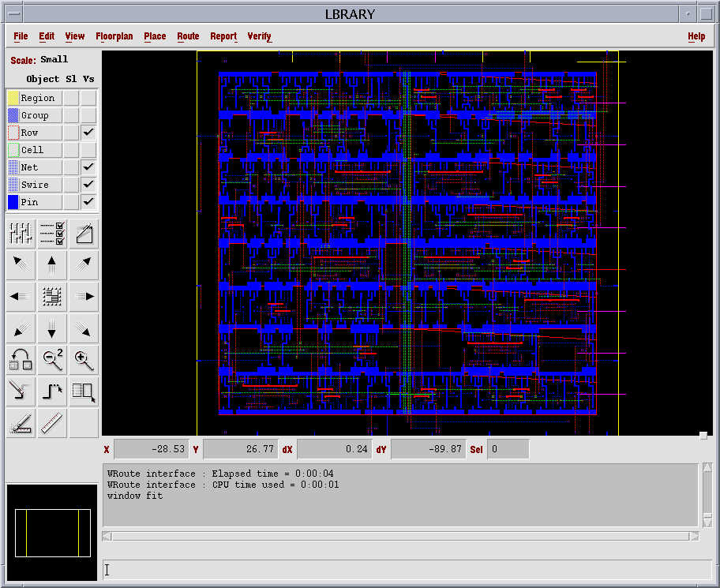Toggle Net visibility checkbox
The image size is (720, 588).
coord(88,167)
